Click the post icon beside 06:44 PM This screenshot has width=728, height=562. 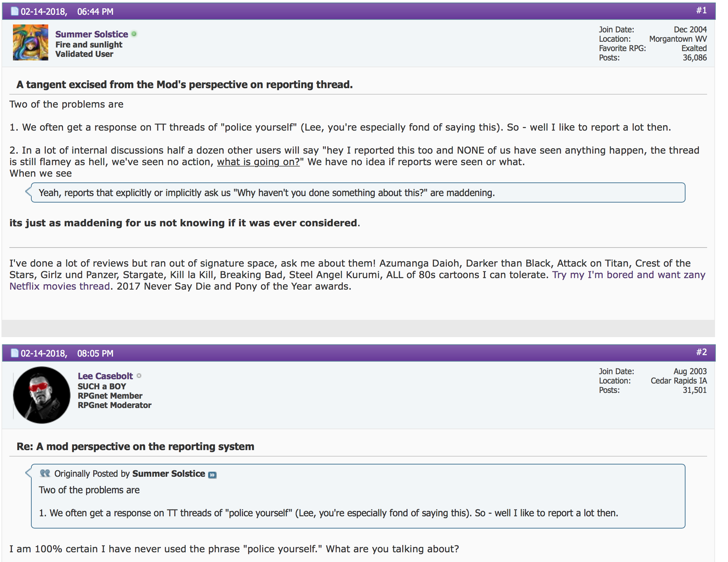click(x=15, y=12)
